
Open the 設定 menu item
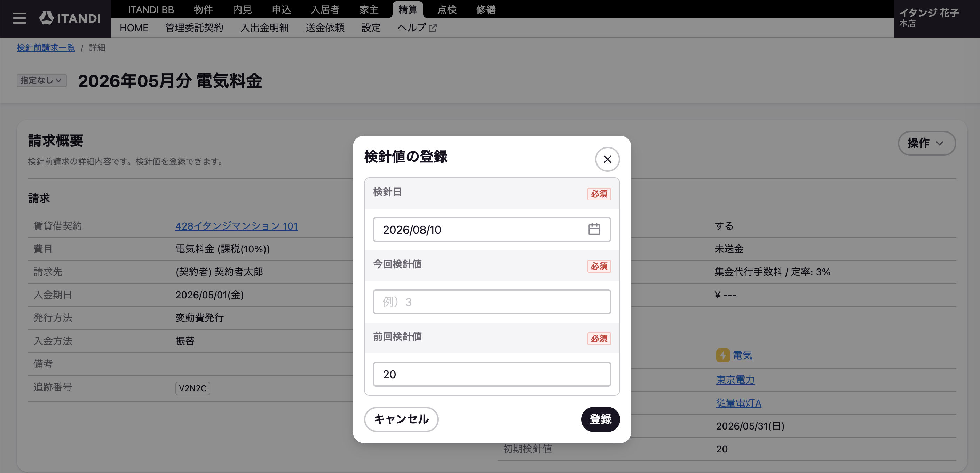[371, 28]
